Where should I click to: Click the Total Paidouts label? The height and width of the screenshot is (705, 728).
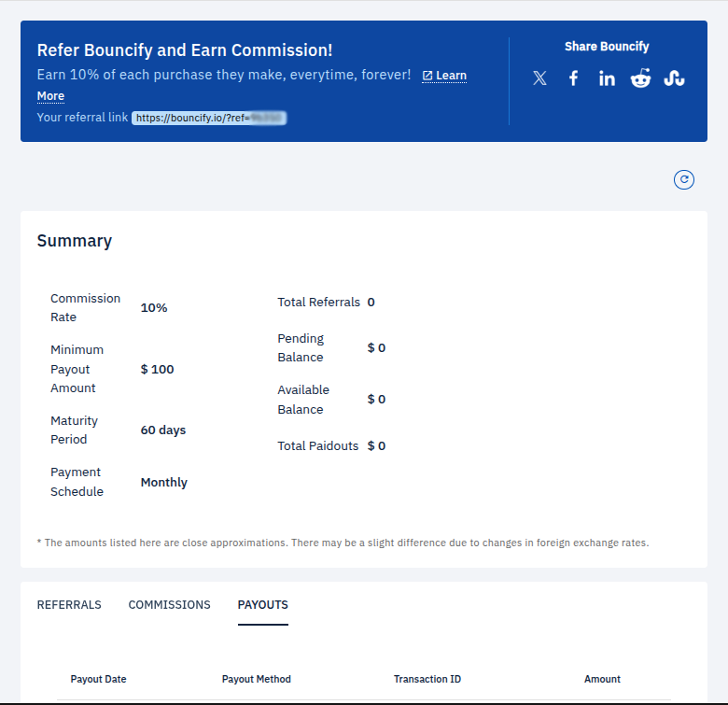318,445
